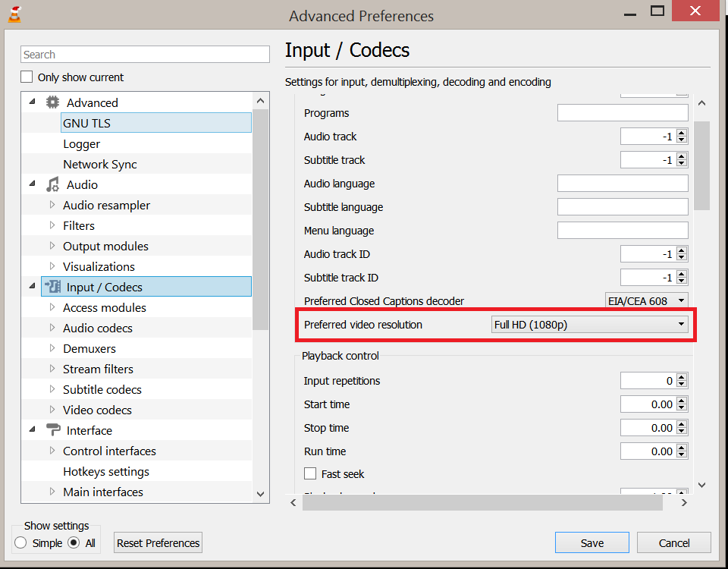
Task: Decrease Stop time spinner
Action: click(x=682, y=431)
